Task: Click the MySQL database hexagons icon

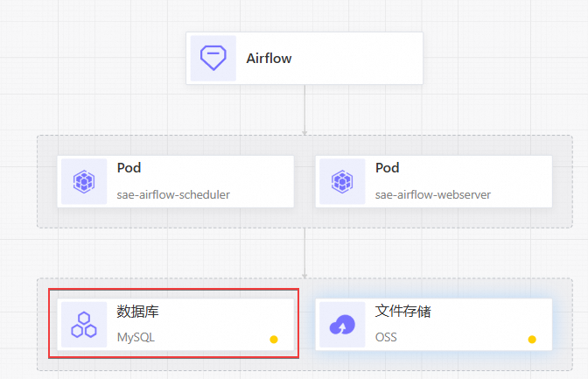Action: pyautogui.click(x=84, y=325)
